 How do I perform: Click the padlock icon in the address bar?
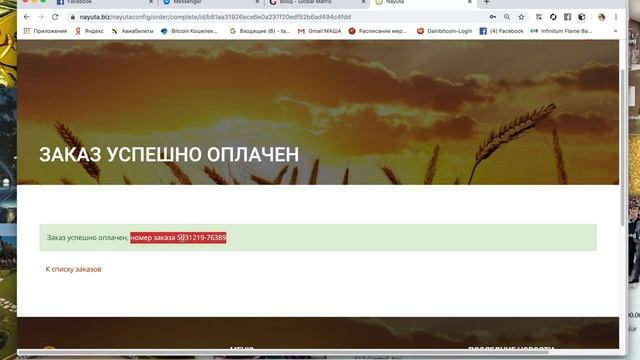[x=73, y=17]
